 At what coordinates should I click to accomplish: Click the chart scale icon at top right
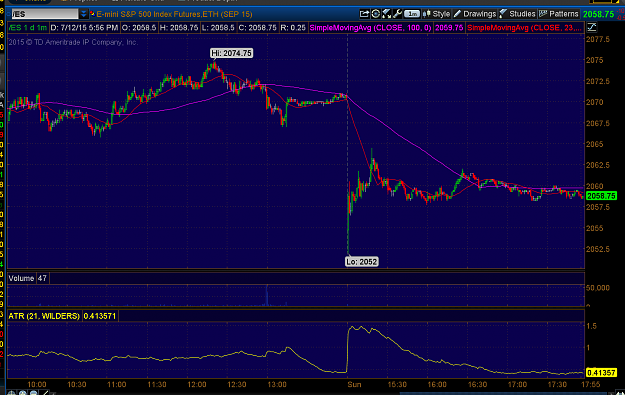(592, 28)
